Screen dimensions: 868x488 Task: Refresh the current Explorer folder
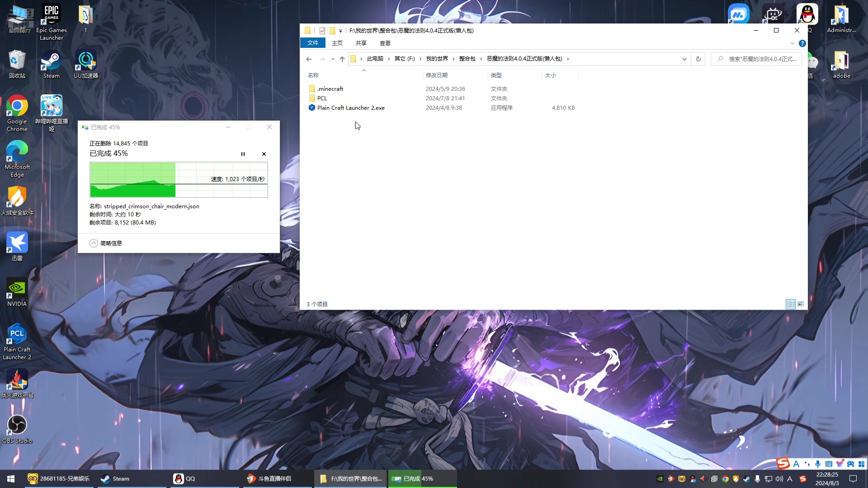point(698,59)
